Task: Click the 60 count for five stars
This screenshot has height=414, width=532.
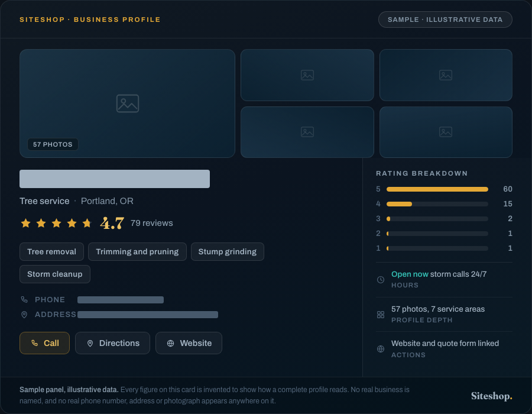Action: click(508, 189)
